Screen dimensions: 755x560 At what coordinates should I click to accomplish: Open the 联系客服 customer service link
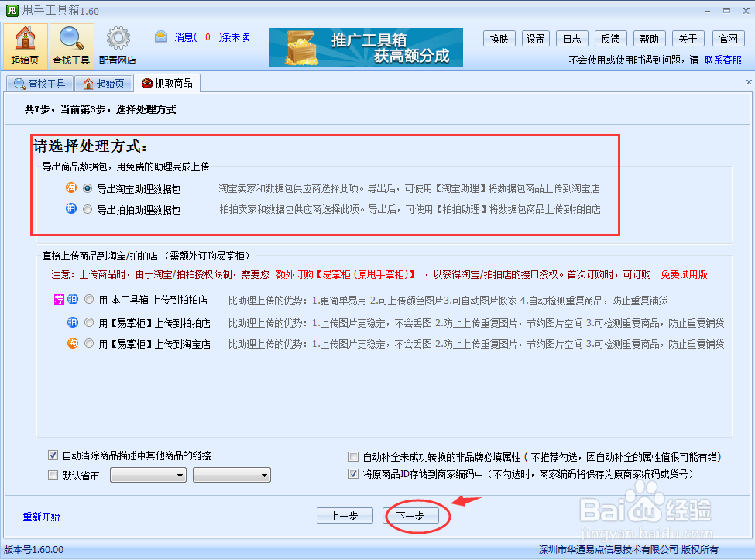(722, 59)
